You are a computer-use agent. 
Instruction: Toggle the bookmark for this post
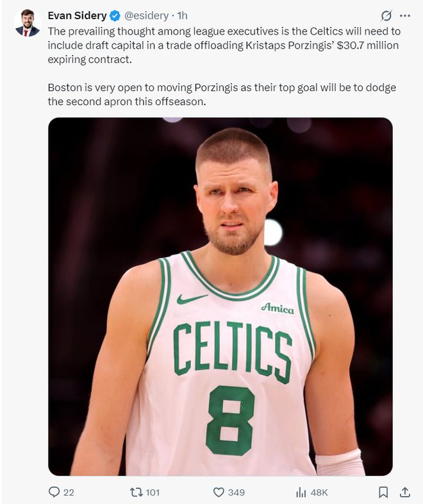tap(383, 492)
